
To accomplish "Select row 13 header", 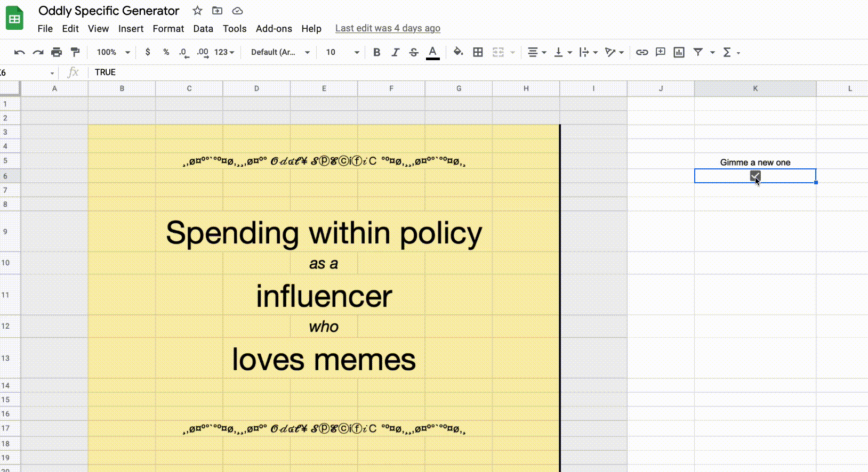I will click(10, 358).
